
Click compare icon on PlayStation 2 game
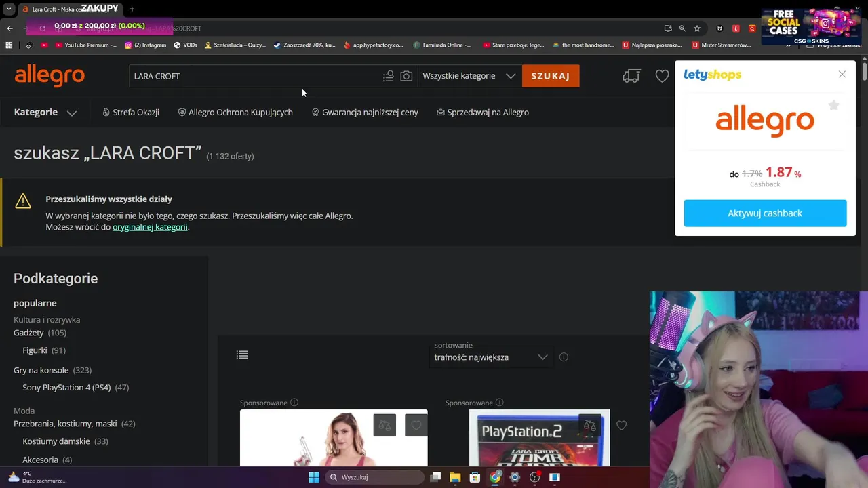pyautogui.click(x=590, y=425)
